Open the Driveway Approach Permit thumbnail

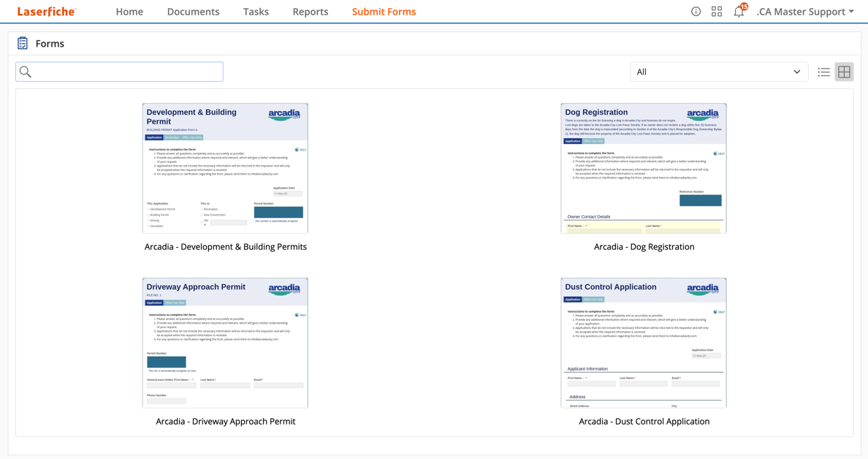(x=225, y=344)
